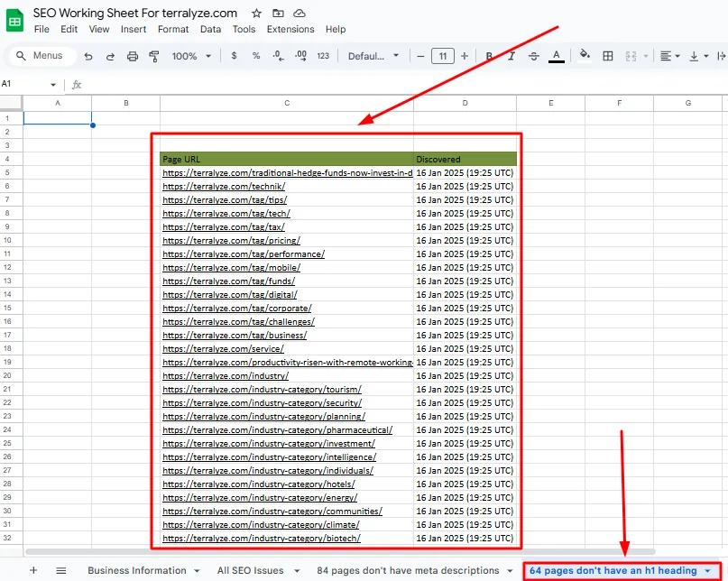Open the Format menu
728x581 pixels.
(x=173, y=29)
